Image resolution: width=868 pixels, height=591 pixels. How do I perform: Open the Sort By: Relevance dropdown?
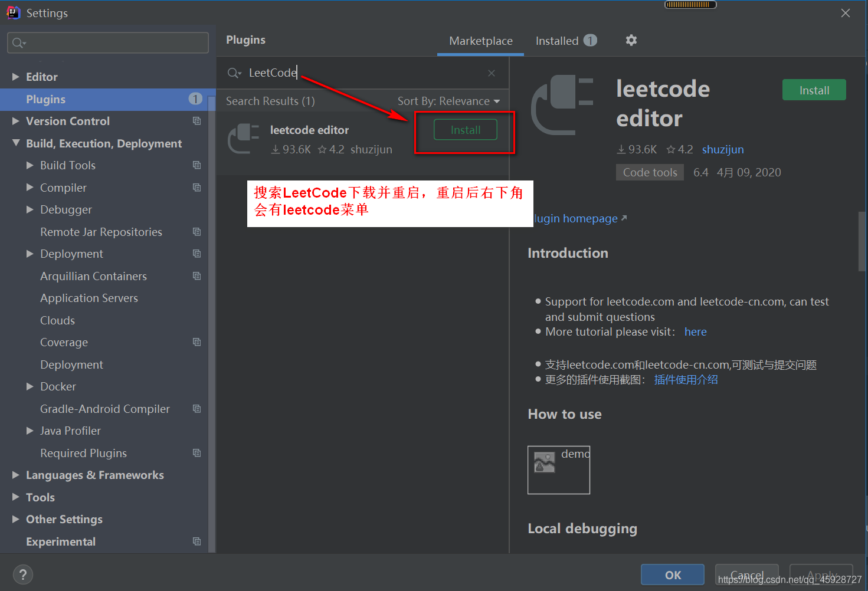[448, 101]
